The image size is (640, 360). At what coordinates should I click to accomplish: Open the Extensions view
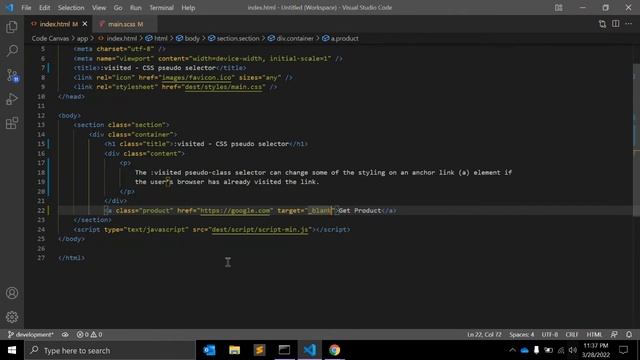(12, 123)
